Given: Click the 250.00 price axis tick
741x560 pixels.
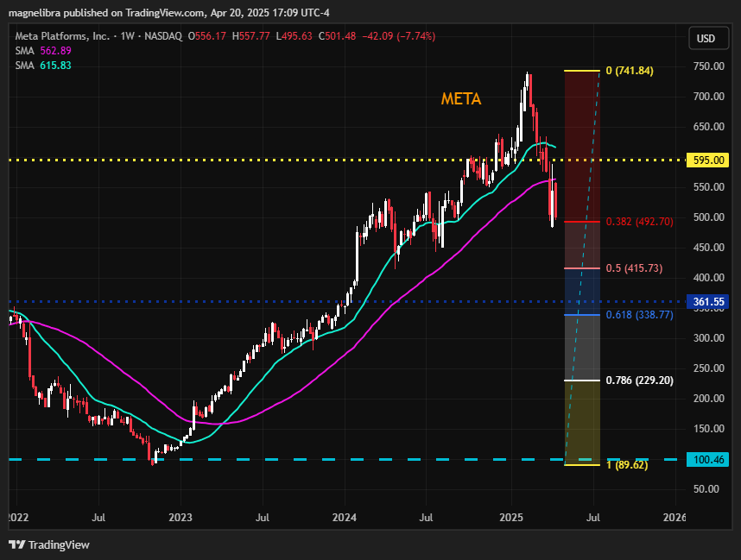Looking at the screenshot, I should 708,368.
